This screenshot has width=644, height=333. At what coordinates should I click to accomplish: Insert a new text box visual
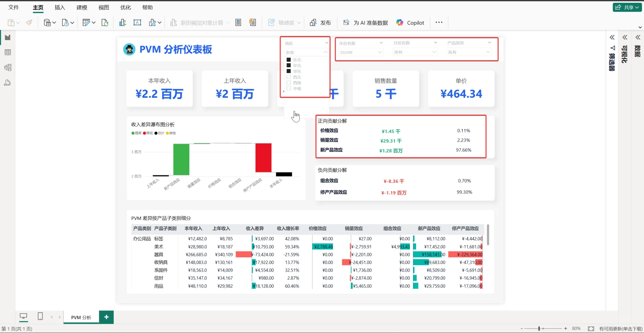click(x=137, y=22)
